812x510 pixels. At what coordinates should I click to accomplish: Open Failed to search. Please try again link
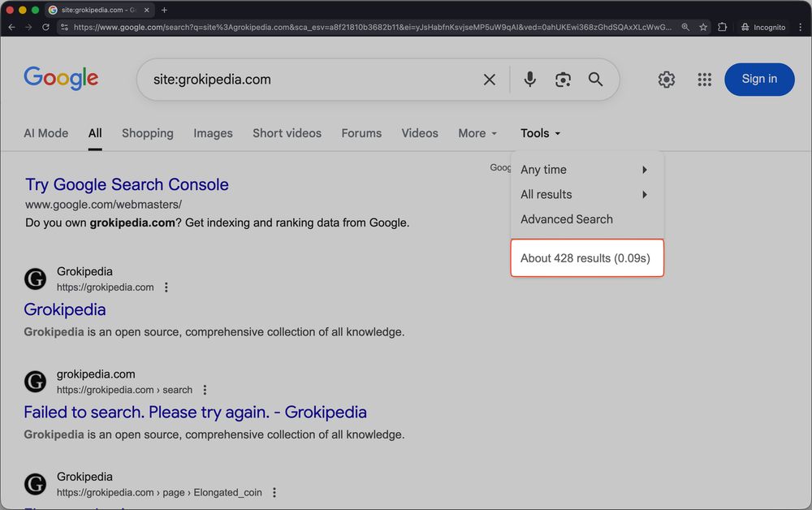pos(195,413)
